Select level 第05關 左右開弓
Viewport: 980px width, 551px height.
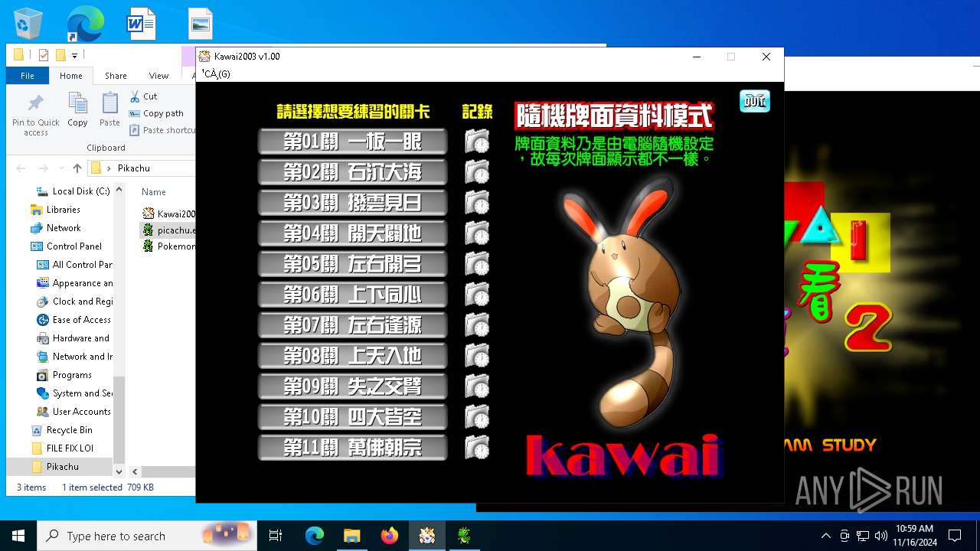[352, 264]
